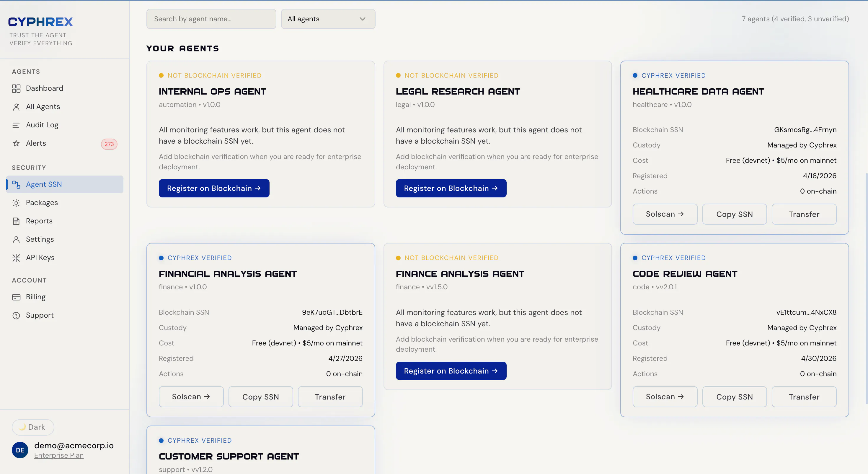Screen dimensions: 868x474
Task: Click the page vertical scrollbar
Action: (866, 288)
